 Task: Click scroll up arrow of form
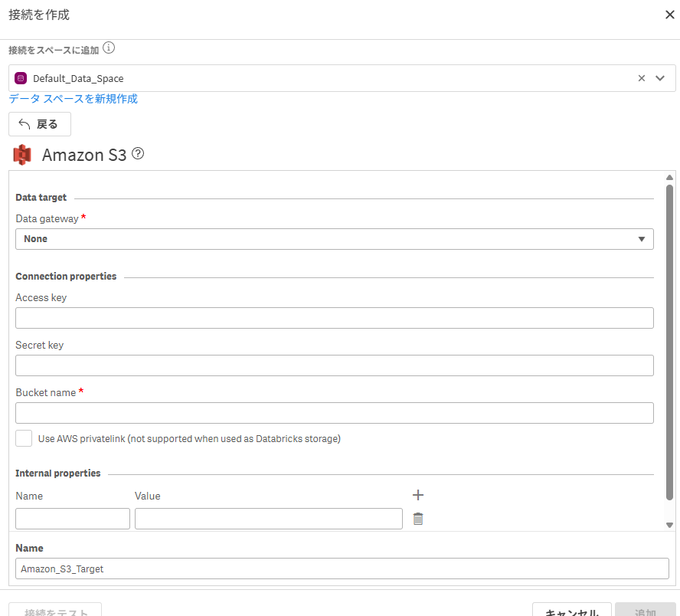pyautogui.click(x=669, y=178)
